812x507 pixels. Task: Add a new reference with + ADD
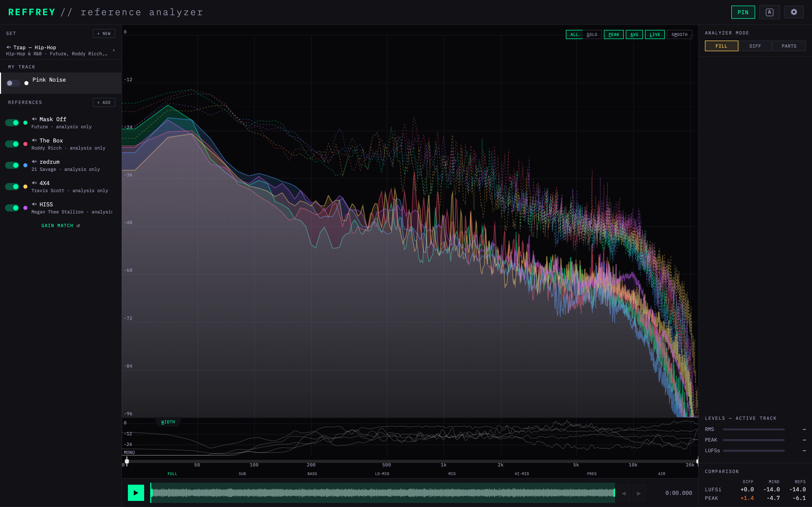104,103
